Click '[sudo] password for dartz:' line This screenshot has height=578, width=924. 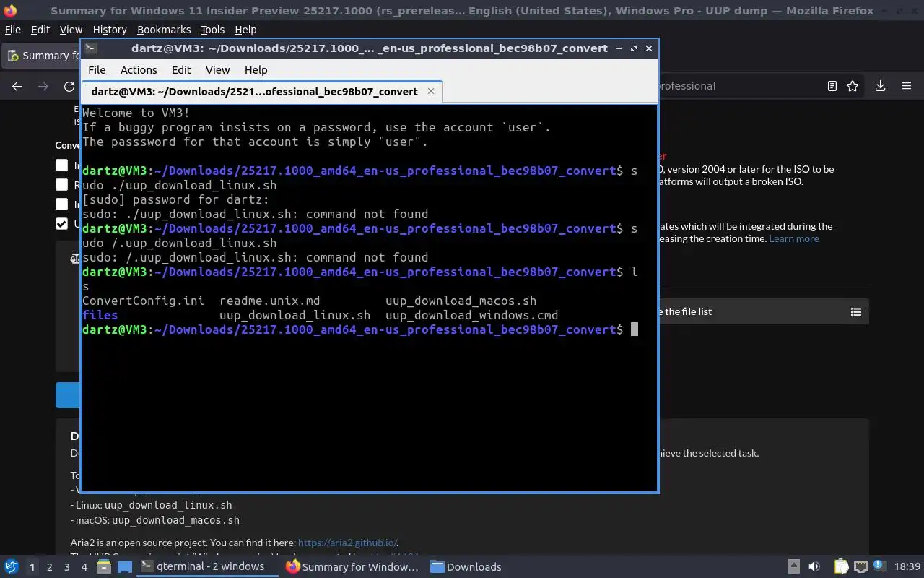click(x=175, y=199)
